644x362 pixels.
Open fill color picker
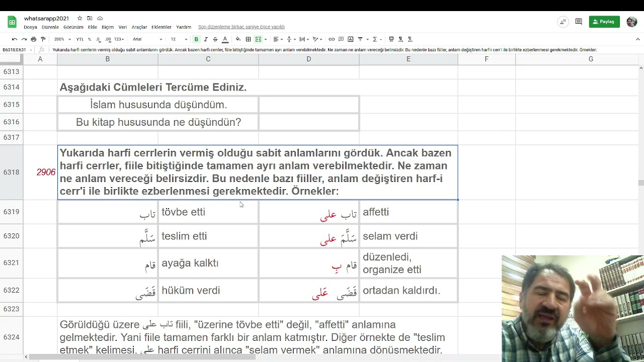point(238,39)
